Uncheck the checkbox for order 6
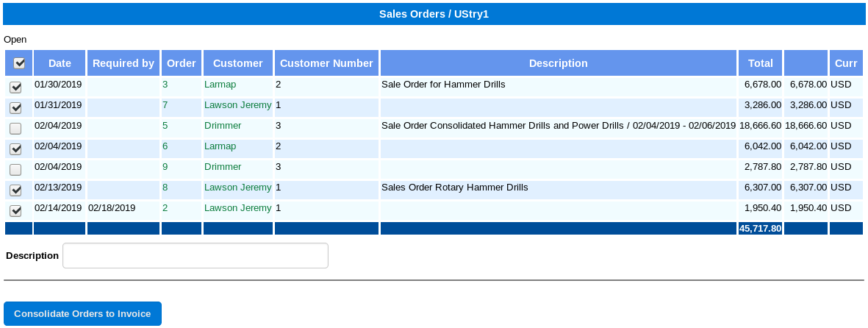Viewport: 868px width, 328px height. [x=16, y=149]
